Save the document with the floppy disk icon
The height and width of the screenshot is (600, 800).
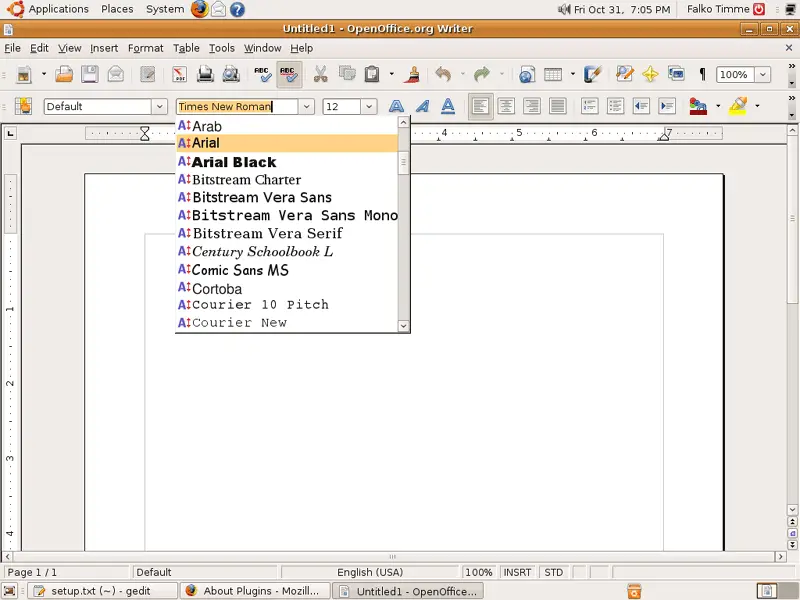click(x=90, y=74)
